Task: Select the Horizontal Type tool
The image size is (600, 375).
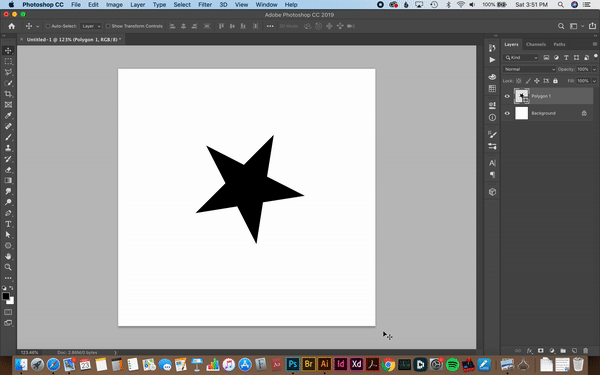Action: click(x=8, y=224)
